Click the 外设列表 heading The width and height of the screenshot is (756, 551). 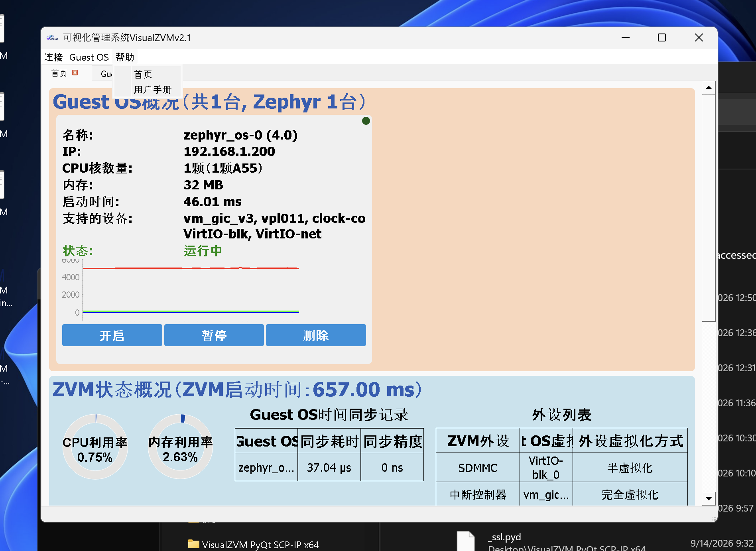click(561, 415)
